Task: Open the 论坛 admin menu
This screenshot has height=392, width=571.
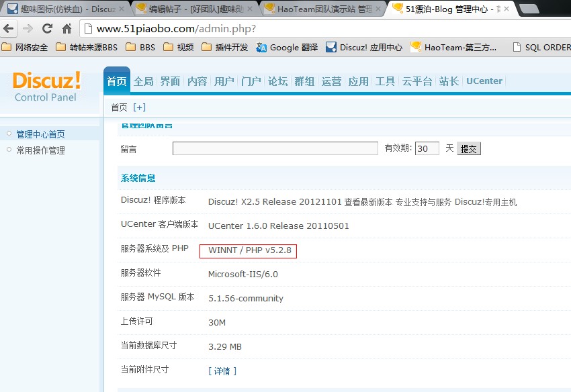Action: (x=278, y=81)
